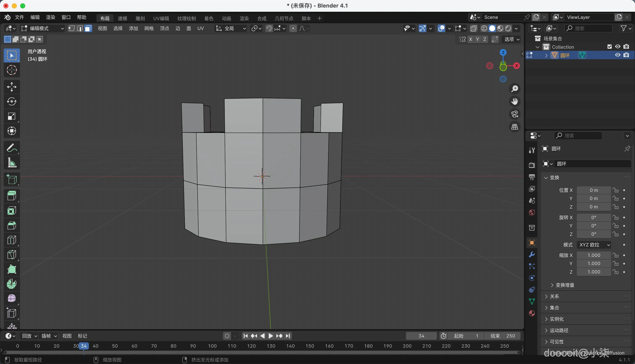
Task: Open the 编辑模式 mode dropdown
Action: tap(42, 29)
